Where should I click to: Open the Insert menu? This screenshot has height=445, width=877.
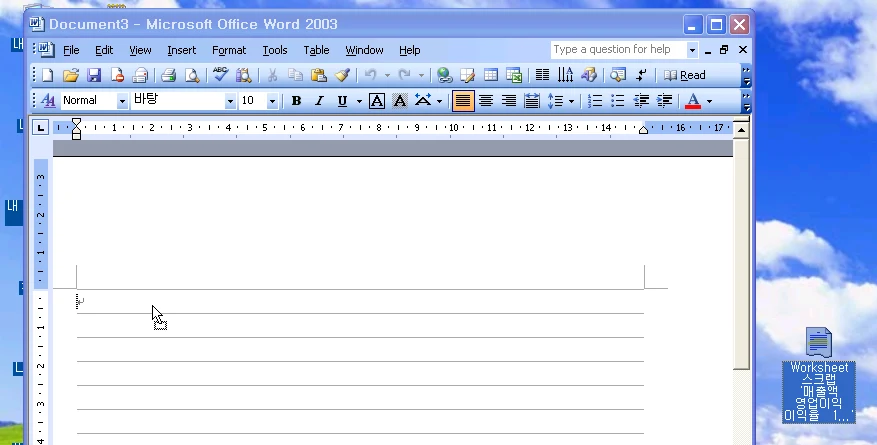coord(182,50)
